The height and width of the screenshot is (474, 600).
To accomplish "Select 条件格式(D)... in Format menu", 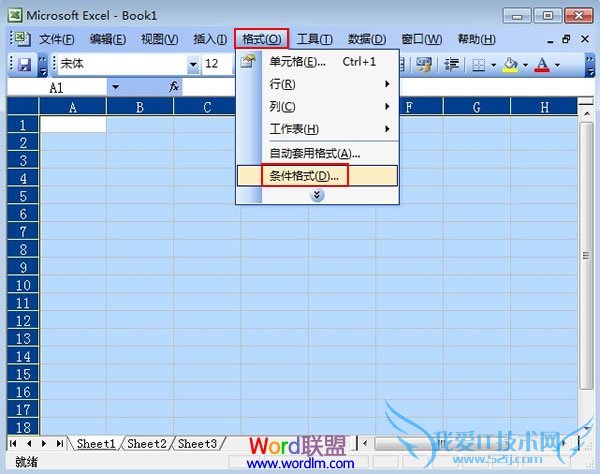I will 318,176.
